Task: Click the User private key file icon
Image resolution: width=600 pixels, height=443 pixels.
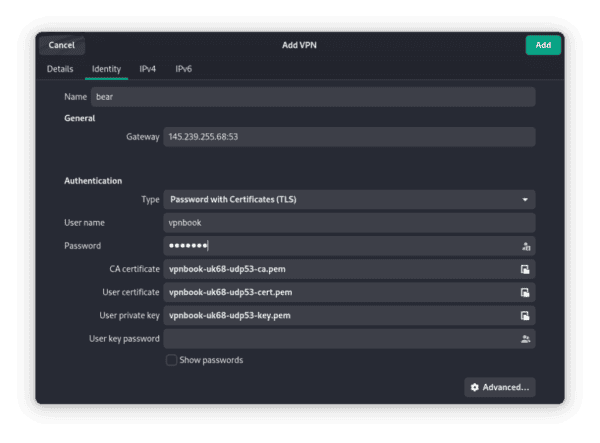Action: [524, 315]
